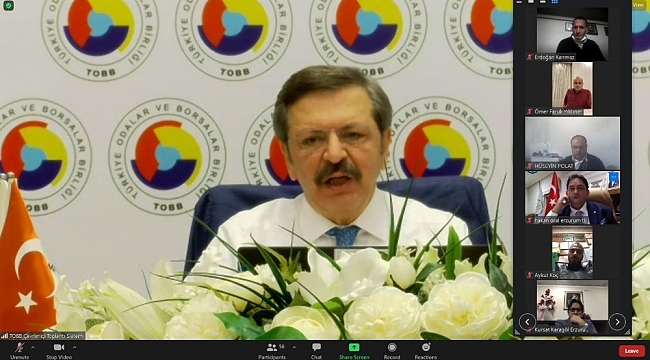The height and width of the screenshot is (360, 650).
Task: Start Share Screen
Action: click(354, 350)
